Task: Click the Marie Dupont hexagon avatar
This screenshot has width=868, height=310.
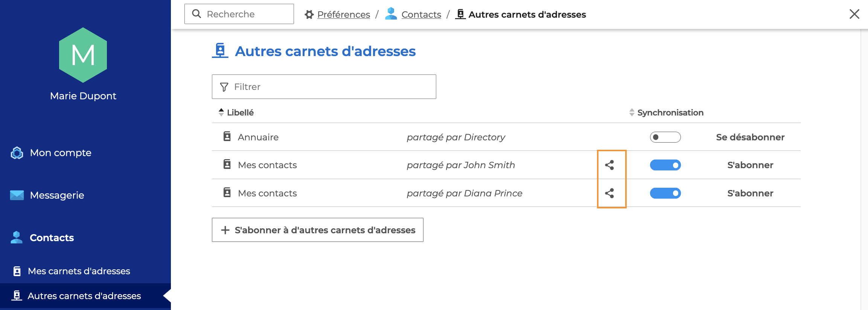Action: (x=83, y=55)
